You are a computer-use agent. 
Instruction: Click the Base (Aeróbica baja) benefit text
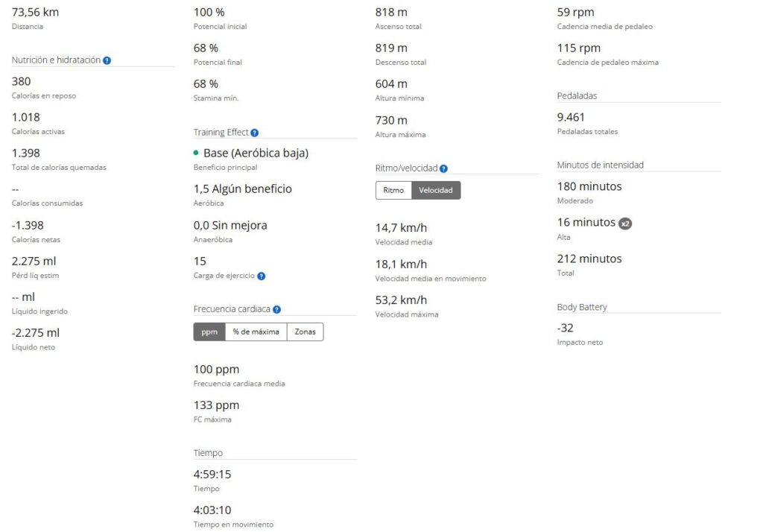pyautogui.click(x=256, y=153)
